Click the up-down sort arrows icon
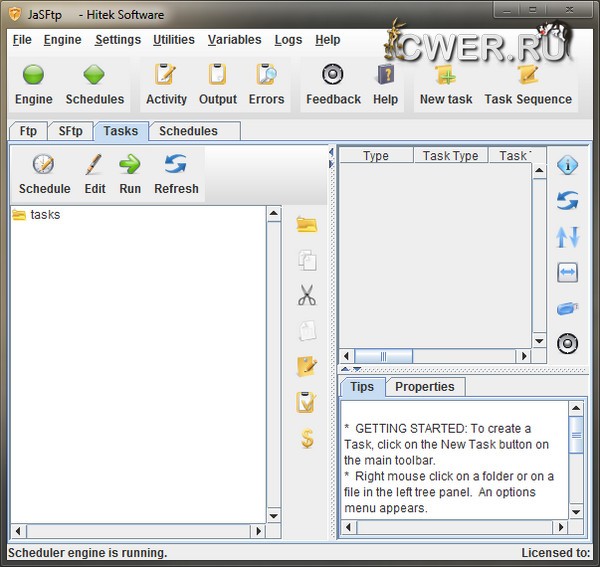The width and height of the screenshot is (600, 567). [567, 236]
